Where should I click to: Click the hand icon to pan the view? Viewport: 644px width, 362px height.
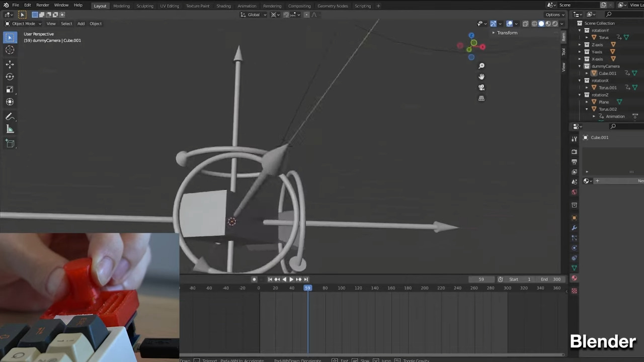tap(481, 76)
